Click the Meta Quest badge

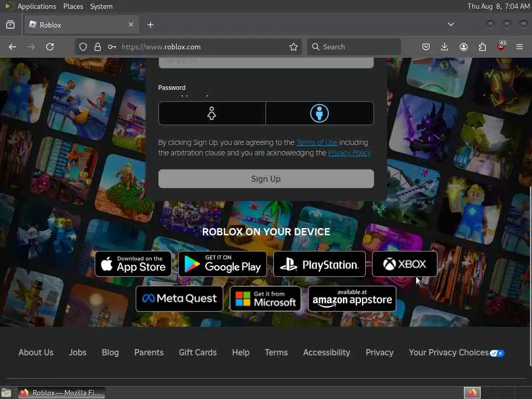[x=179, y=299]
